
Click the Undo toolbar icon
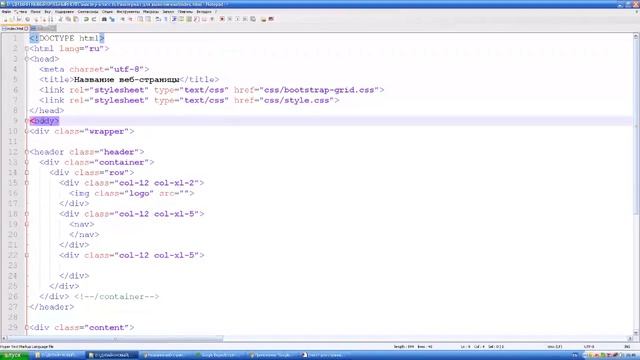(x=86, y=19)
